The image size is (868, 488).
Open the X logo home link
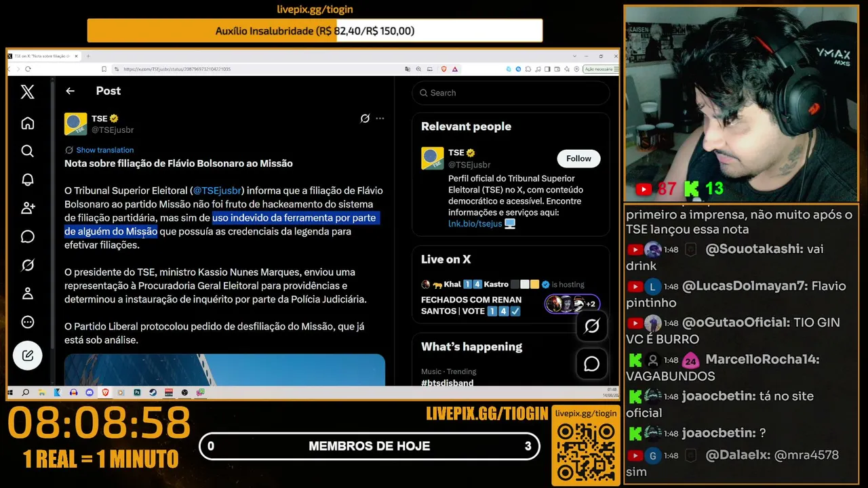(27, 91)
